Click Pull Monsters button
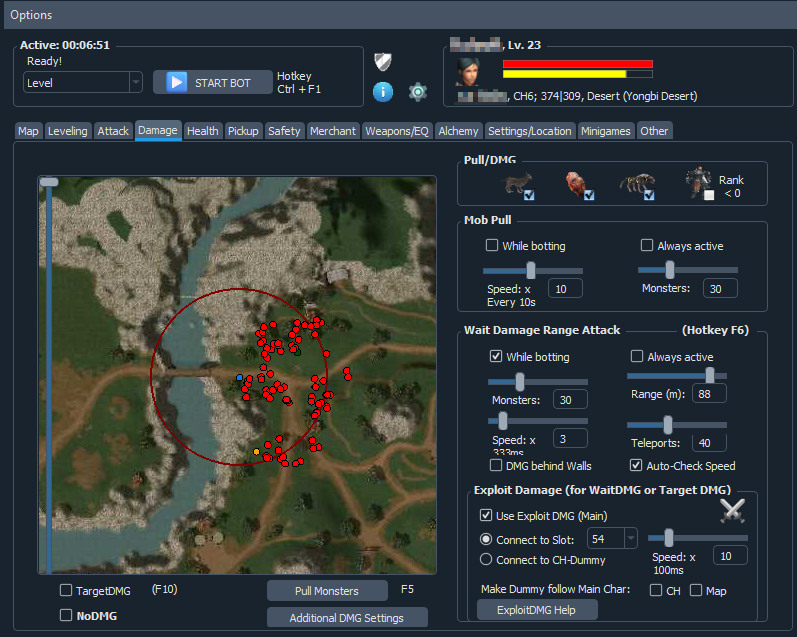The image size is (797, 637). 327,590
